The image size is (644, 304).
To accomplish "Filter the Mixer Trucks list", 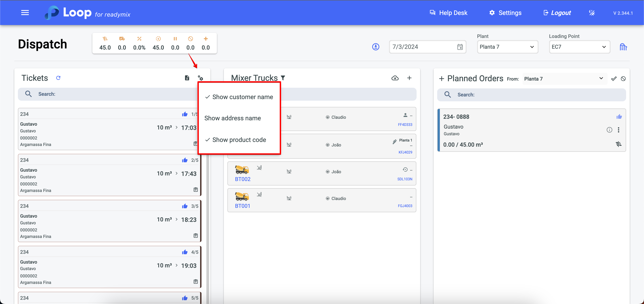I will (283, 78).
